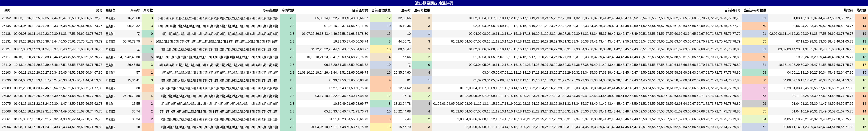Click cold number cell 26,29,79,80
The image size is (868, 131).
tap(131, 96)
